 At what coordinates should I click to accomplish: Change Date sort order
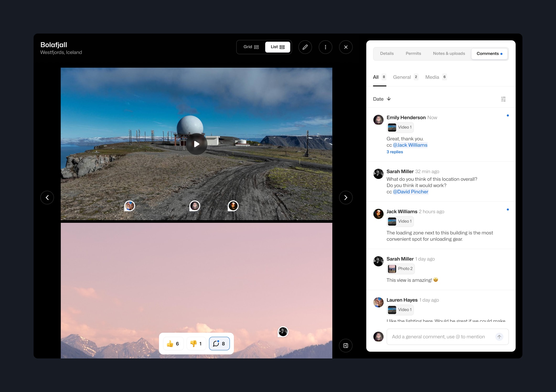[x=382, y=99]
